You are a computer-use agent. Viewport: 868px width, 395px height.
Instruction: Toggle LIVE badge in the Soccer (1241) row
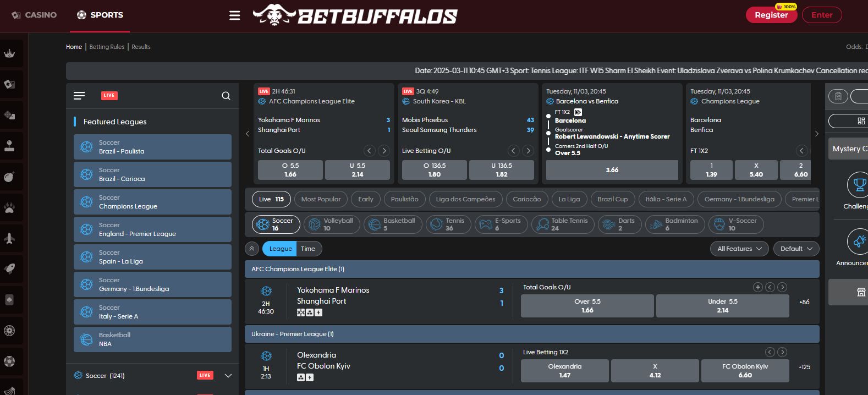[205, 375]
